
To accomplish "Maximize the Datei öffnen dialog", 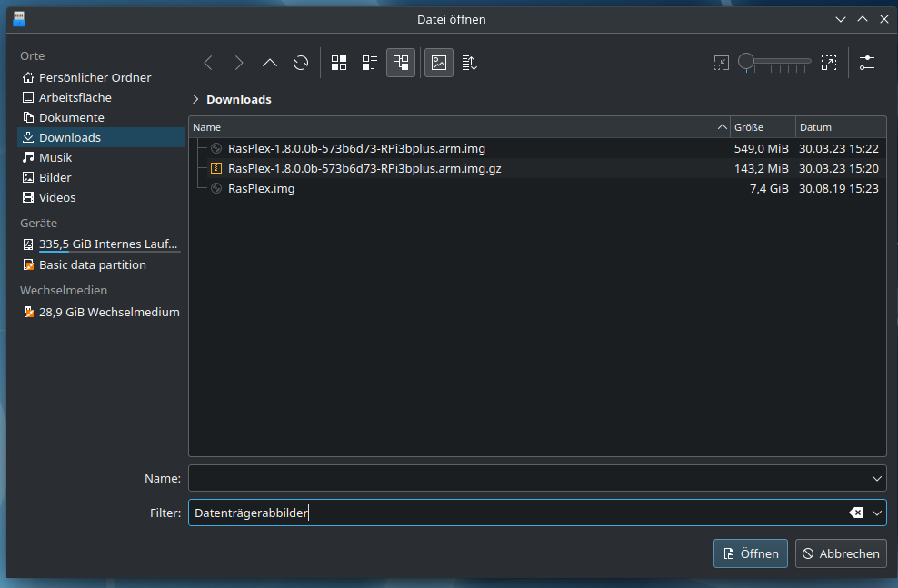I will click(863, 19).
